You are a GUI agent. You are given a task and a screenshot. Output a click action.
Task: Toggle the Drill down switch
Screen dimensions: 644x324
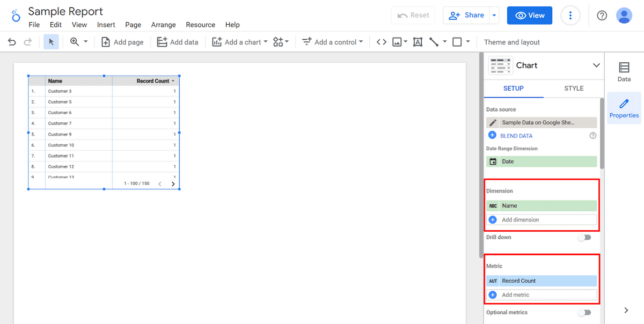(584, 238)
